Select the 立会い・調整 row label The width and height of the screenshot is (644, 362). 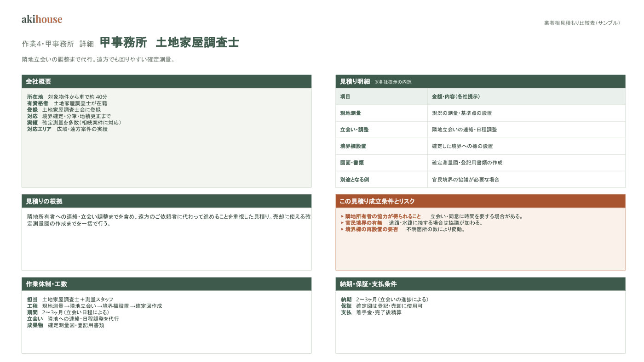click(354, 130)
